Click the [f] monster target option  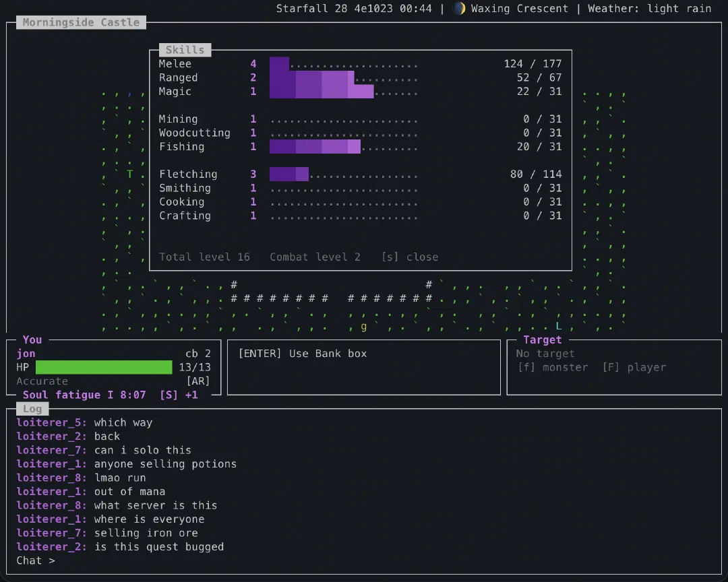(553, 368)
